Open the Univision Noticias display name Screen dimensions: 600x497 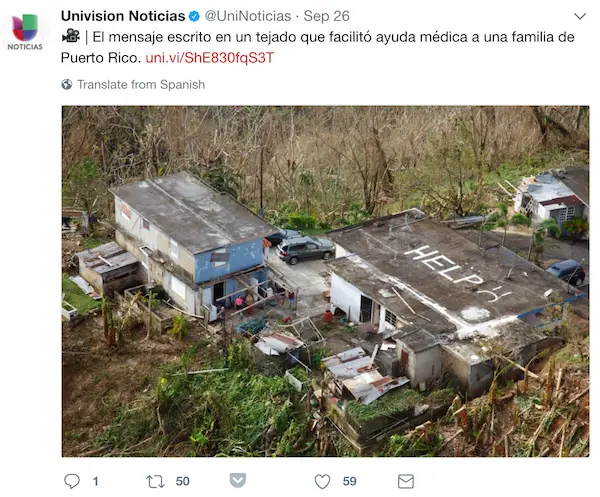point(123,16)
